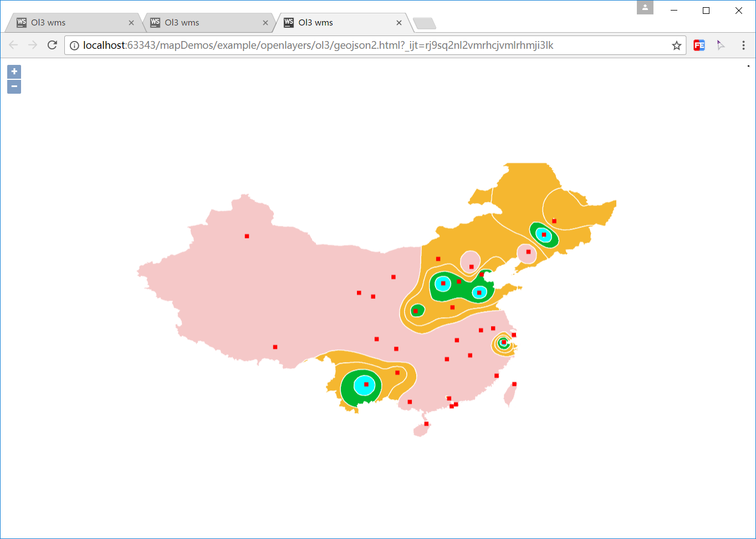Click the green hotspot in the northeast

544,235
